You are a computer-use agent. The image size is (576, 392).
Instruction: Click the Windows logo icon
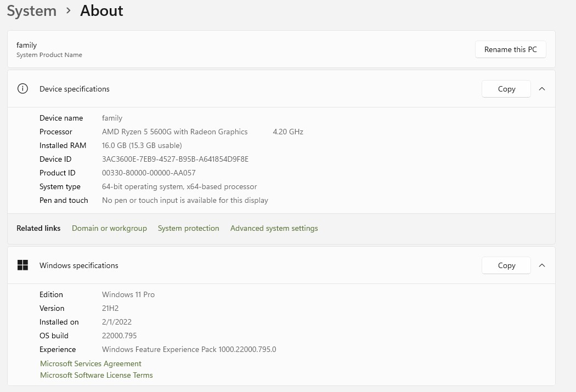[x=22, y=265]
